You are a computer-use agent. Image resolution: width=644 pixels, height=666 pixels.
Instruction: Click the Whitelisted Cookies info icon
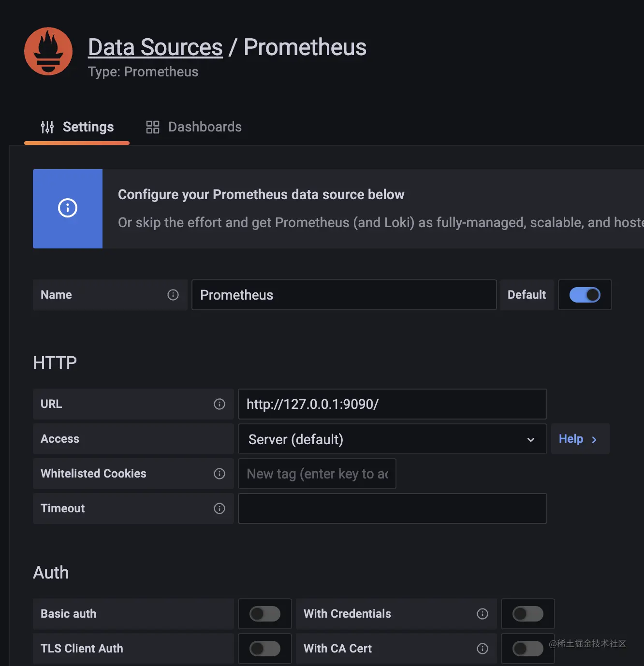[220, 474]
